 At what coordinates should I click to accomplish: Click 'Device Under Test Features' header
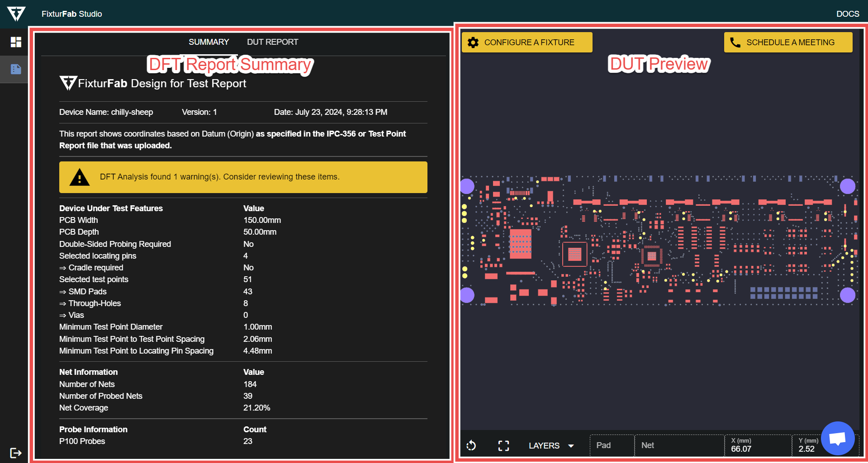coord(111,208)
